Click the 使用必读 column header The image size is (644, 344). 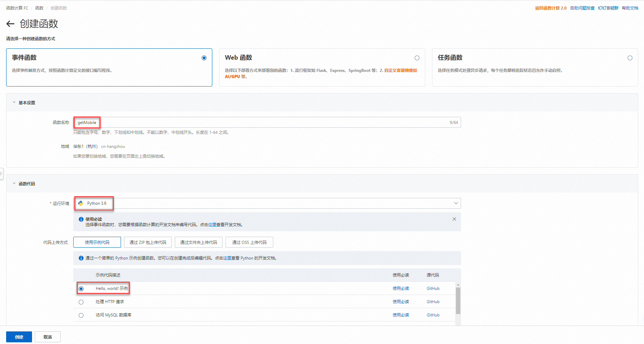click(x=401, y=275)
